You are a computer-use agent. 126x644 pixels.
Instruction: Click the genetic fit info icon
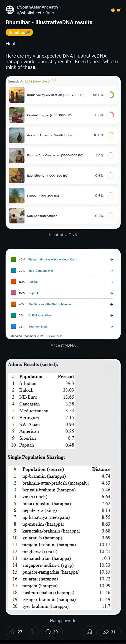pyautogui.click(x=54, y=80)
